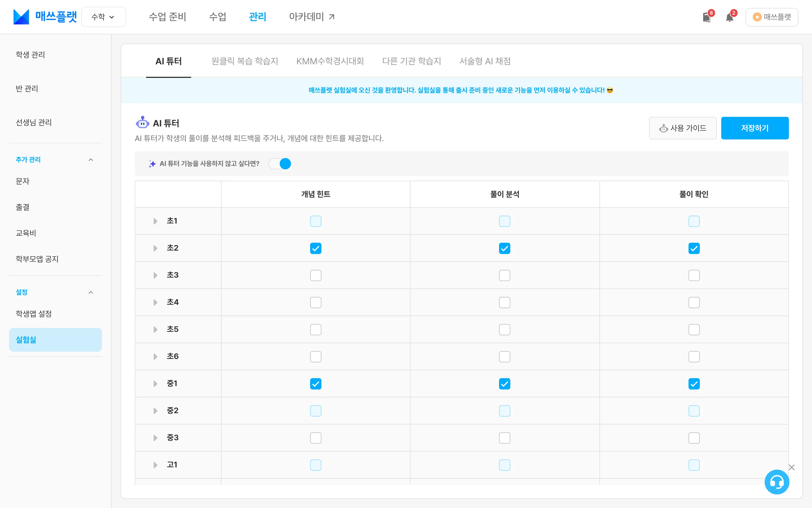Viewport: 812px width, 508px height.
Task: Uncheck 풀이 분석 for 초2
Action: click(x=505, y=248)
